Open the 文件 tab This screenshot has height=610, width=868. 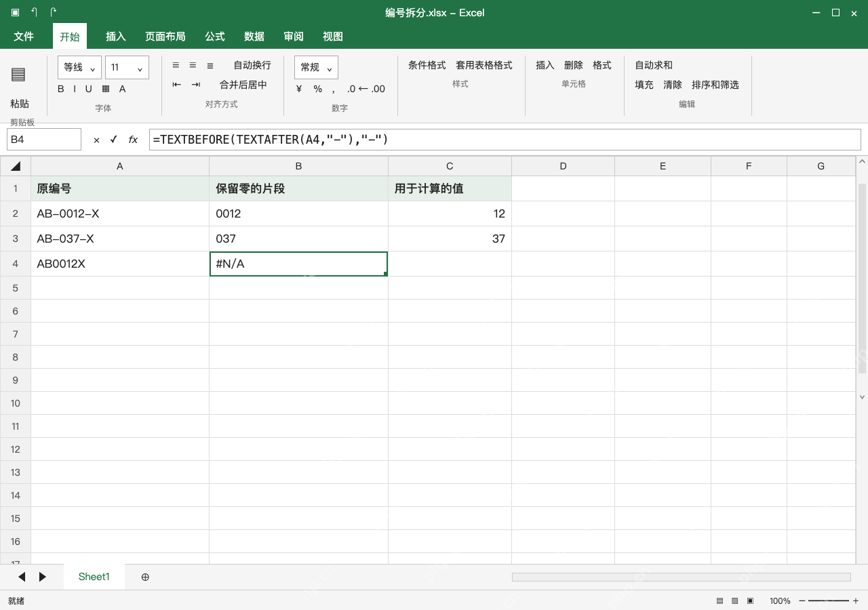[x=24, y=37]
